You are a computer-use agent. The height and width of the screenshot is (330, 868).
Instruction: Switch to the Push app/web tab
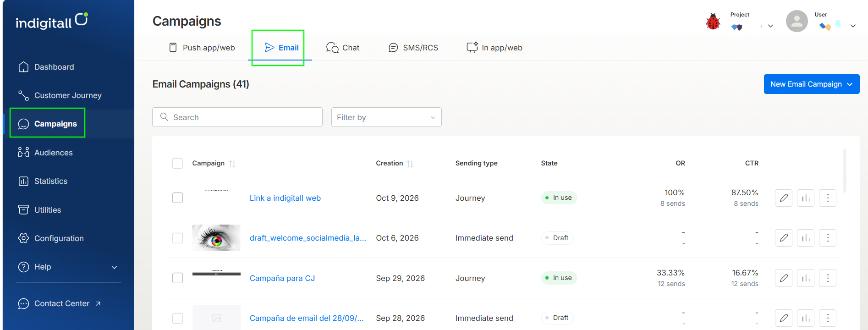pos(202,48)
